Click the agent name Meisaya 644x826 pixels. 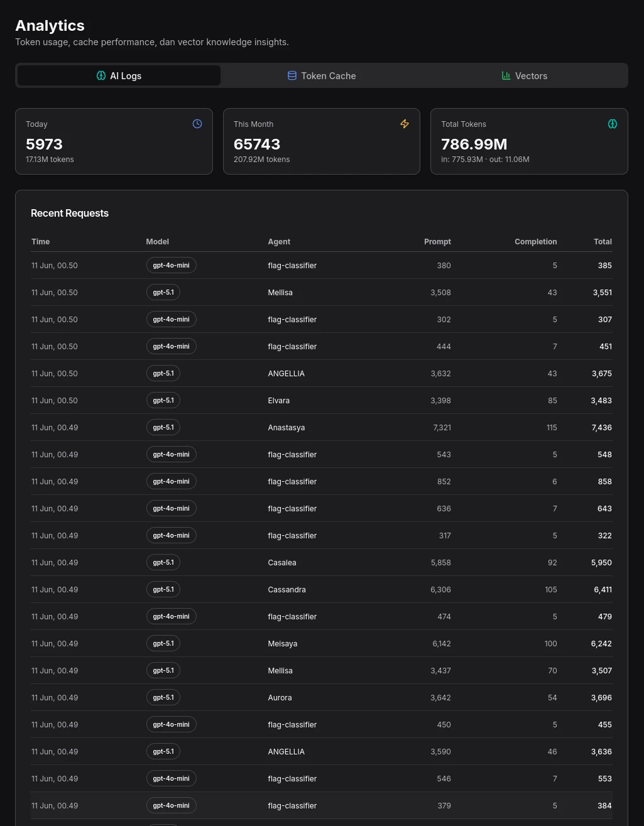pos(282,644)
